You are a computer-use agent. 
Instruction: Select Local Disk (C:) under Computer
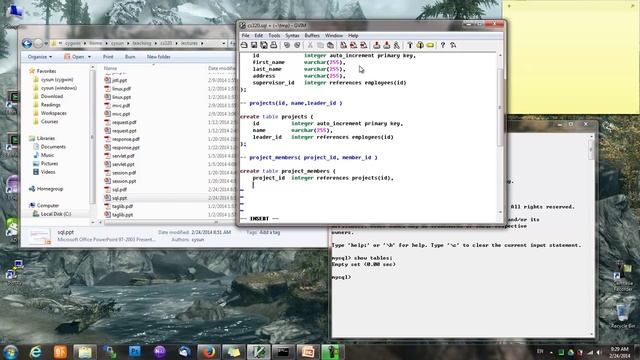(56, 214)
